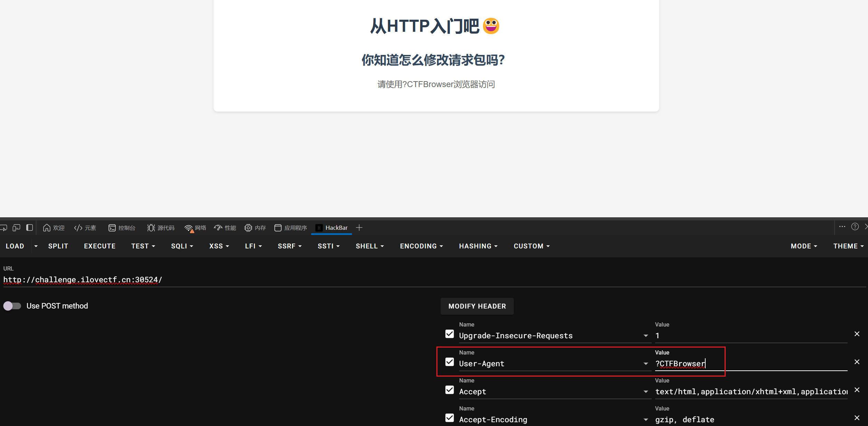This screenshot has height=426, width=868.
Task: Switch to the Console tab
Action: coord(122,228)
